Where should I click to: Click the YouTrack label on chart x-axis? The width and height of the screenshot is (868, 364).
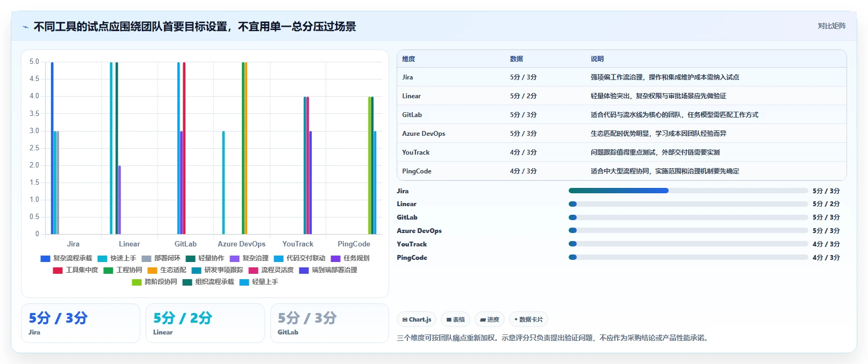[298, 244]
